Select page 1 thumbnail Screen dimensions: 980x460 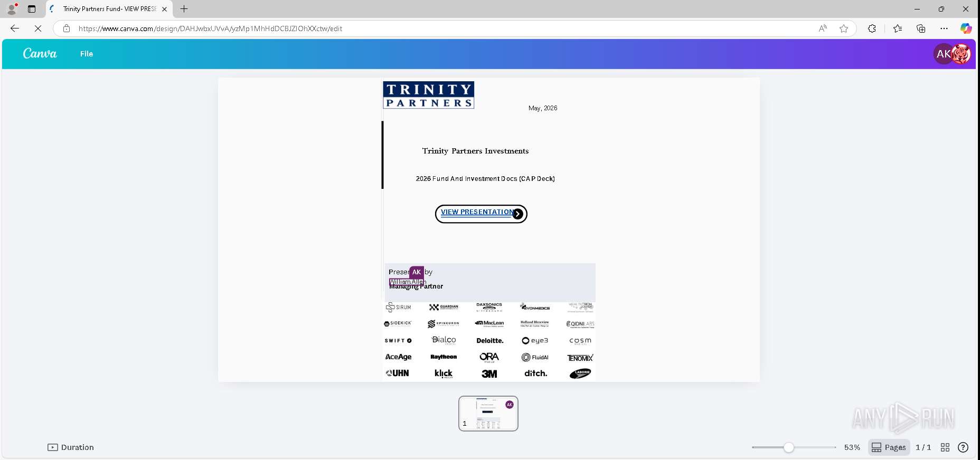tap(488, 414)
